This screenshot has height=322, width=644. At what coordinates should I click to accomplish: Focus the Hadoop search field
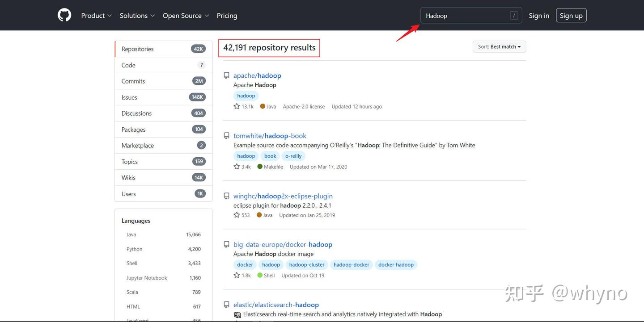471,16
